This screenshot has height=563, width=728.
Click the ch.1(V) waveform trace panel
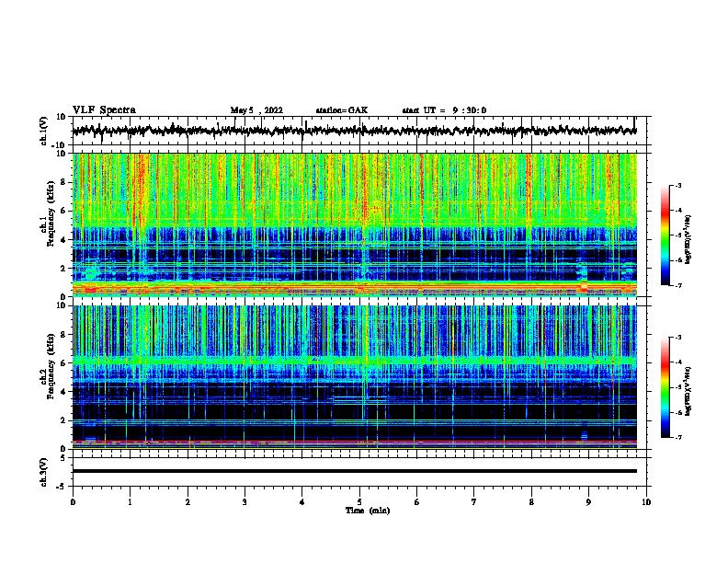(x=359, y=131)
